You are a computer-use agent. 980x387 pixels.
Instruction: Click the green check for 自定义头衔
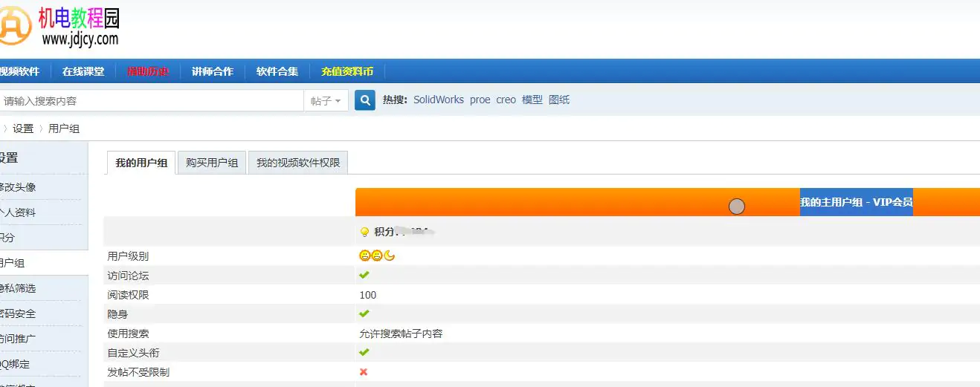click(x=364, y=352)
